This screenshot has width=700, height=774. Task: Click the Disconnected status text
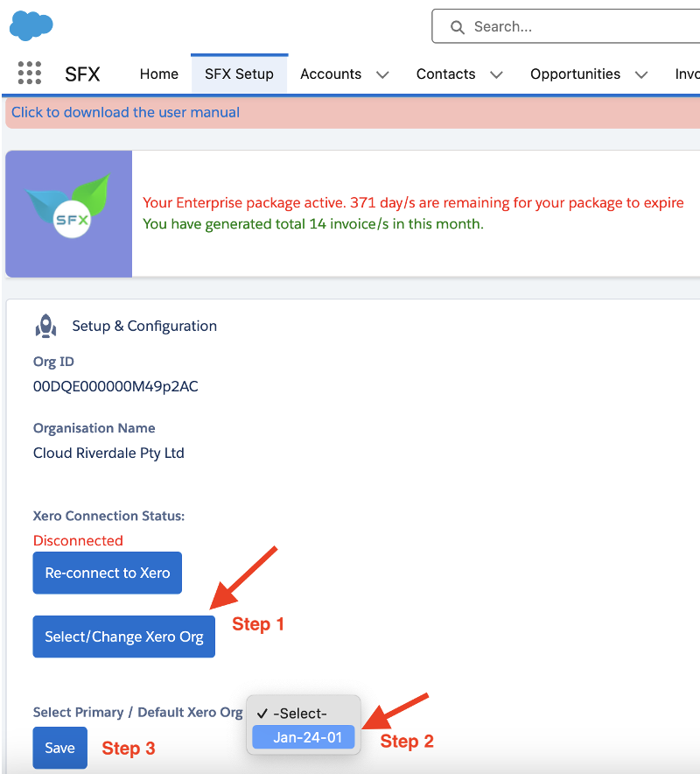78,540
